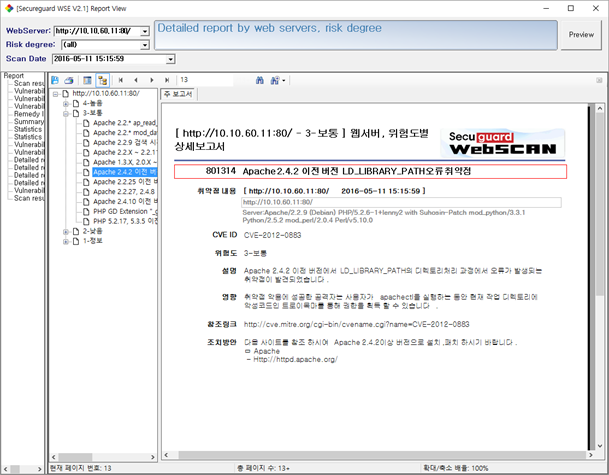Click report title row 801314 Apache 2.4.2
Screen dimensions: 609x475
pyautogui.click(x=370, y=171)
